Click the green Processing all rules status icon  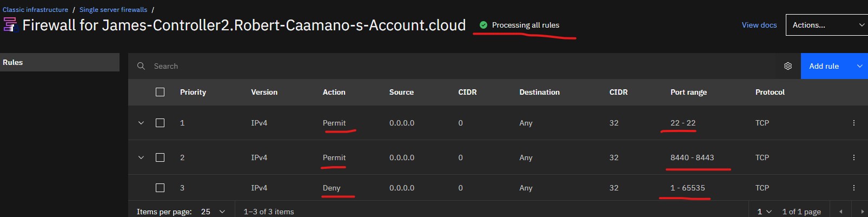point(483,25)
